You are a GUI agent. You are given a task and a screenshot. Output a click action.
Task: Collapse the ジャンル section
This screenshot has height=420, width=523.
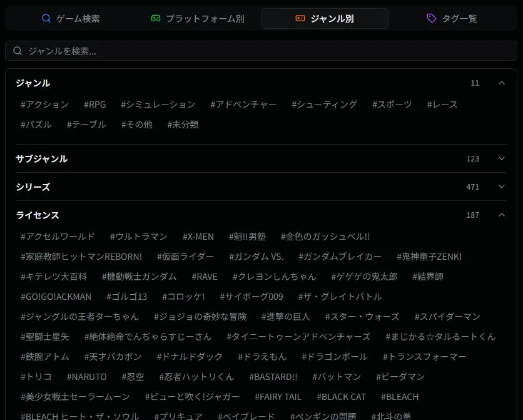pos(502,83)
